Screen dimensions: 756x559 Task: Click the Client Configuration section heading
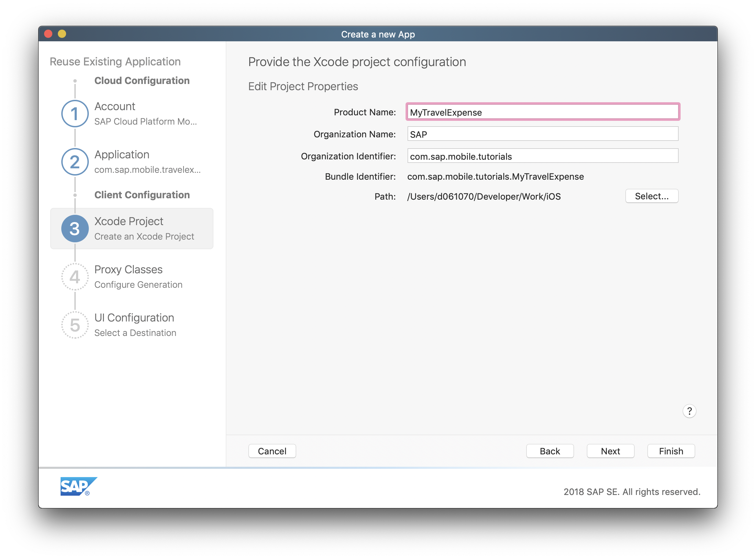coord(142,195)
